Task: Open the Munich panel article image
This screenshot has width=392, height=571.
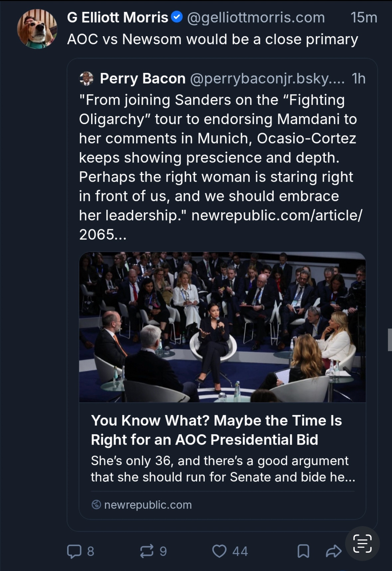Action: [x=222, y=327]
